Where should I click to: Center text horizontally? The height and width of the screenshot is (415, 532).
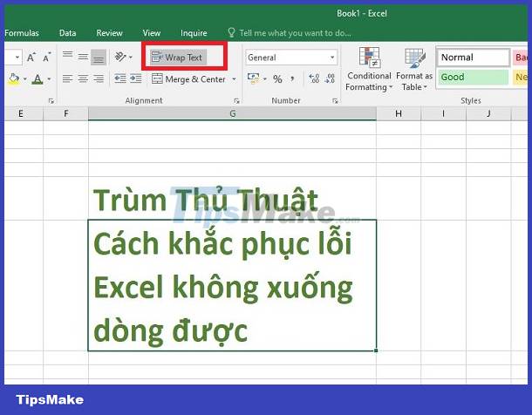tap(83, 79)
